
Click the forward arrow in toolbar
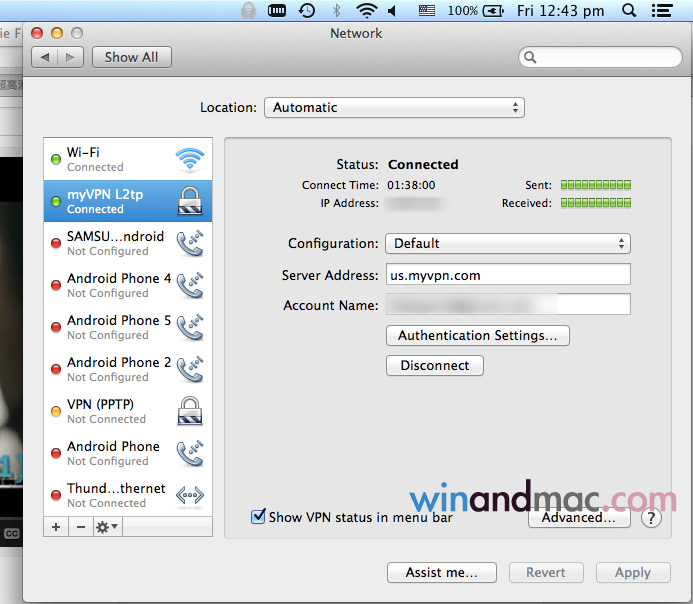[x=70, y=57]
